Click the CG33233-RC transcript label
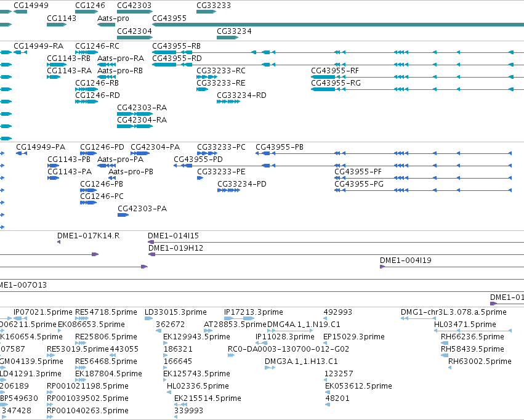Image resolution: width=524 pixels, height=420 pixels. pos(221,70)
